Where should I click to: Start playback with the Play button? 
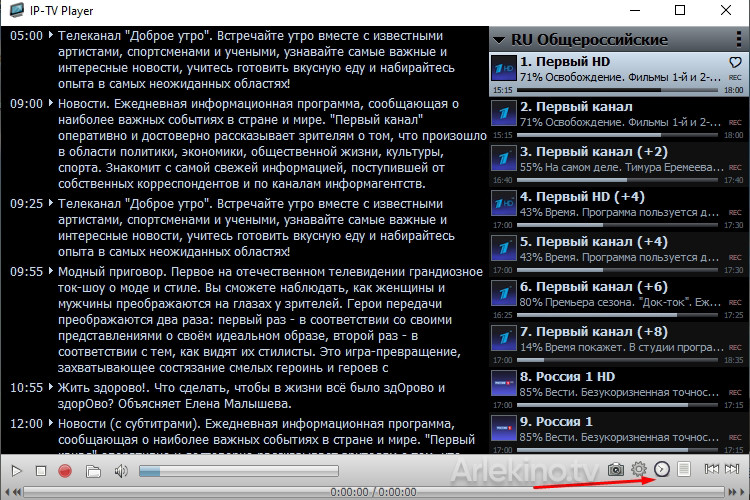16,471
